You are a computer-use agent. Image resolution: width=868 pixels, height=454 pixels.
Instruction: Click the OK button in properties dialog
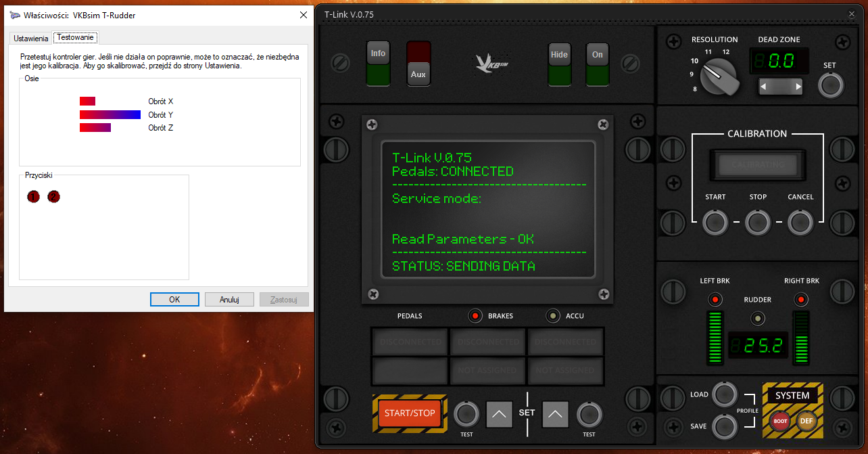[174, 299]
